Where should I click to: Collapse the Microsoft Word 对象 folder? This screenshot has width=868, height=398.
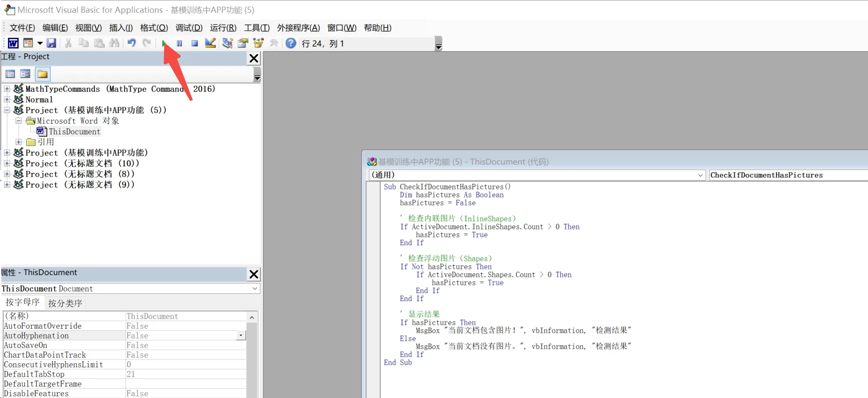(x=19, y=121)
